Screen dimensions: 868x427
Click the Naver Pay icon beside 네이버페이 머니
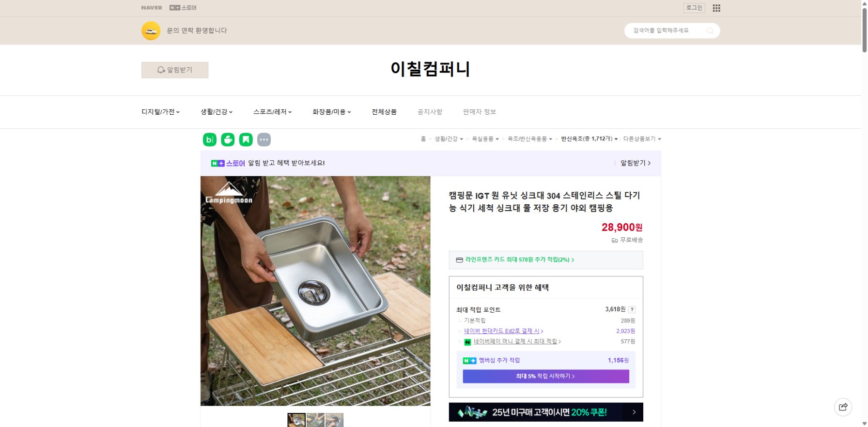(467, 341)
